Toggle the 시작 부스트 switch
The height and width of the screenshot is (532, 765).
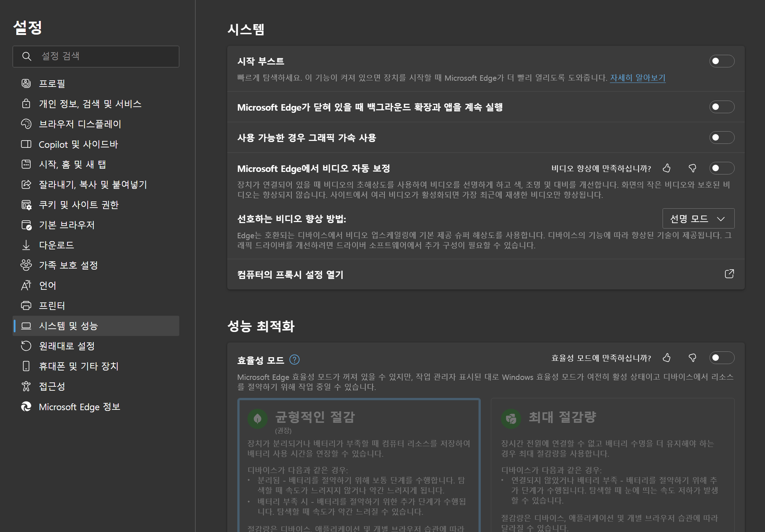coord(721,61)
